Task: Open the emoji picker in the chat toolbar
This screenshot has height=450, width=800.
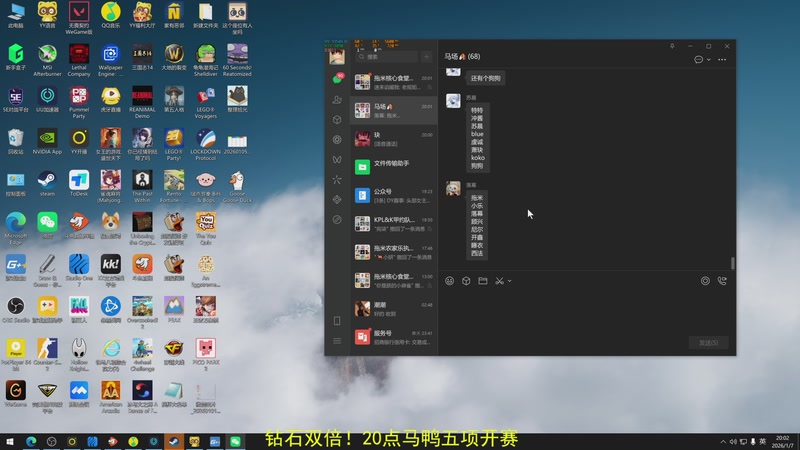Action: coord(449,281)
